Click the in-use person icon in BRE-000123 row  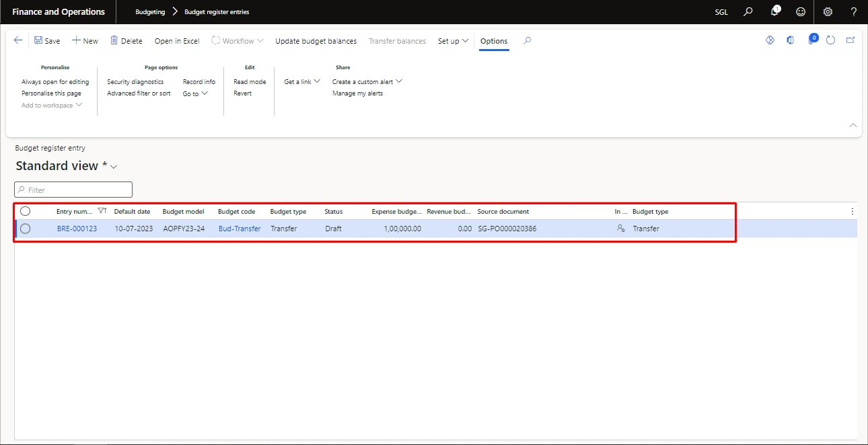[x=621, y=229]
